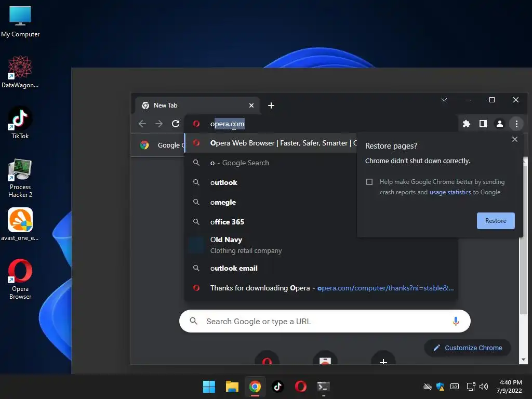Click the cloud sync-off tray icon

428,387
